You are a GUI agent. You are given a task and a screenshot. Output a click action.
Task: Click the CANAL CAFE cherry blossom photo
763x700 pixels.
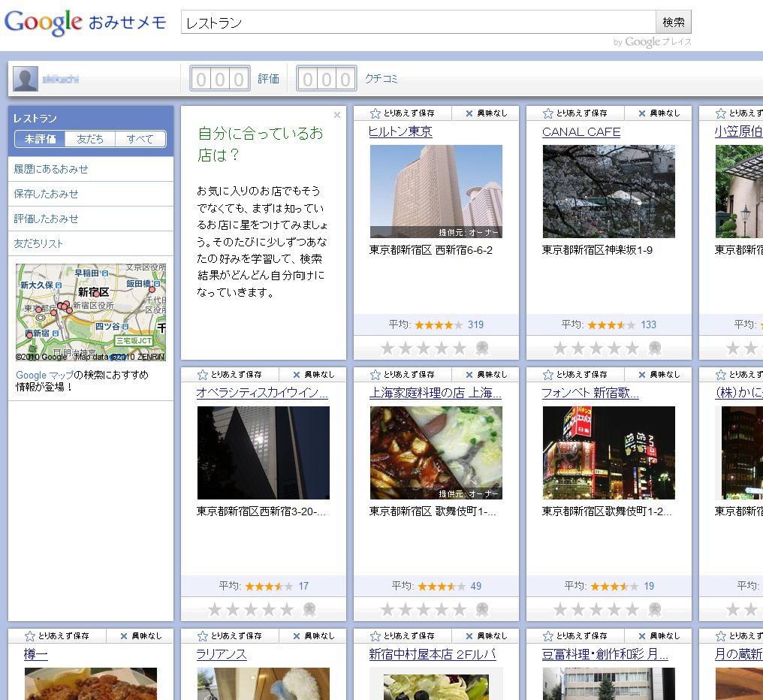point(609,192)
